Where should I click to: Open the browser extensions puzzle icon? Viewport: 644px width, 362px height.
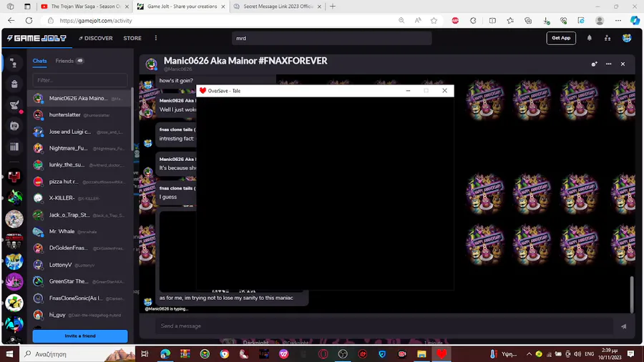point(473,21)
